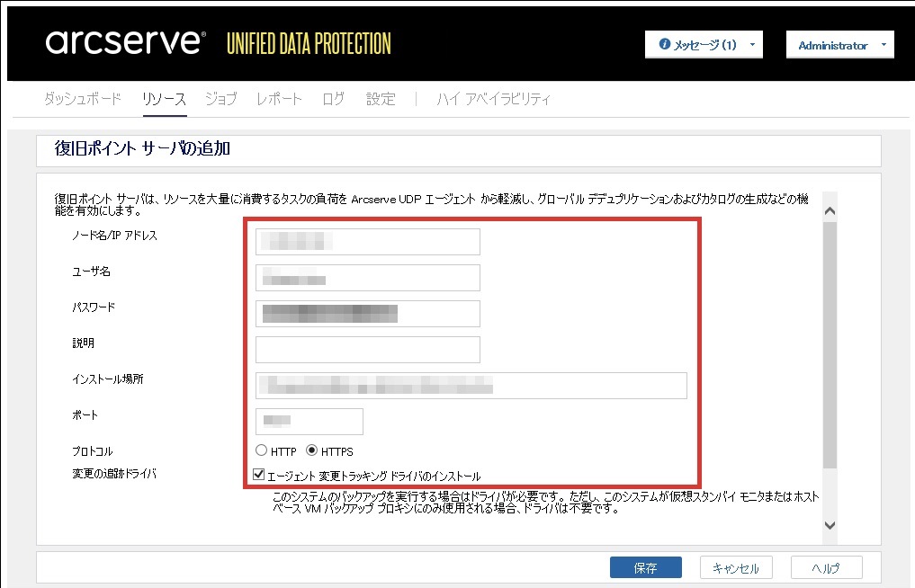Select the リソース tab
Image resolution: width=915 pixels, height=588 pixels.
click(165, 99)
